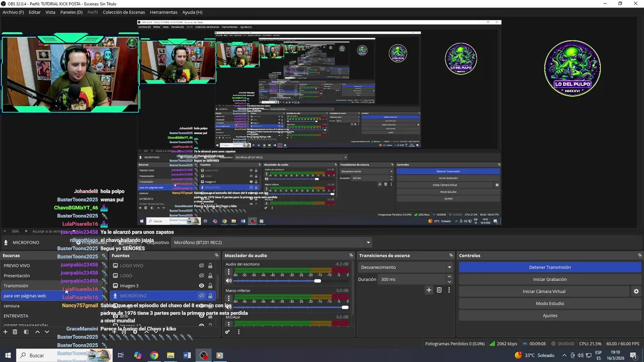
Task: Remove the scene transition with the trash icon
Action: [439, 290]
